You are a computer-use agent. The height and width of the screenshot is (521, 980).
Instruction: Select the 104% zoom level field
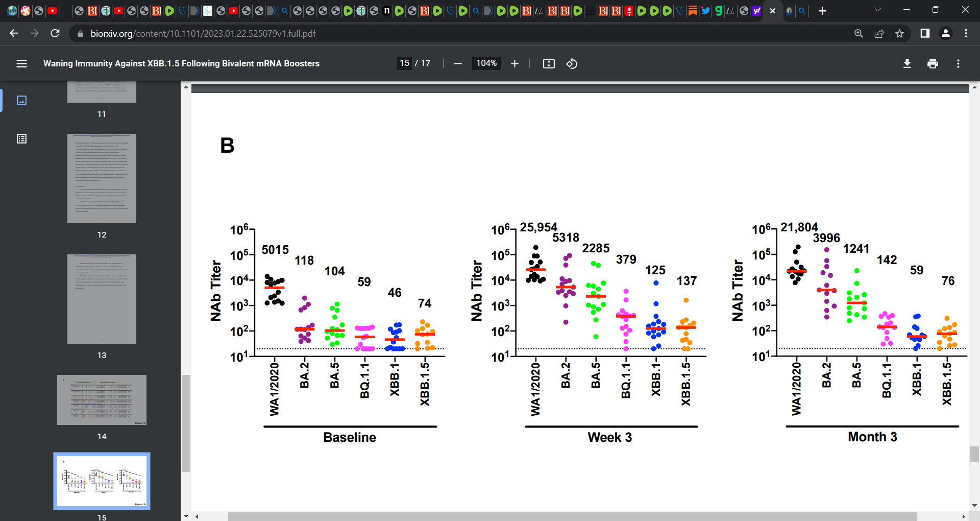[486, 63]
